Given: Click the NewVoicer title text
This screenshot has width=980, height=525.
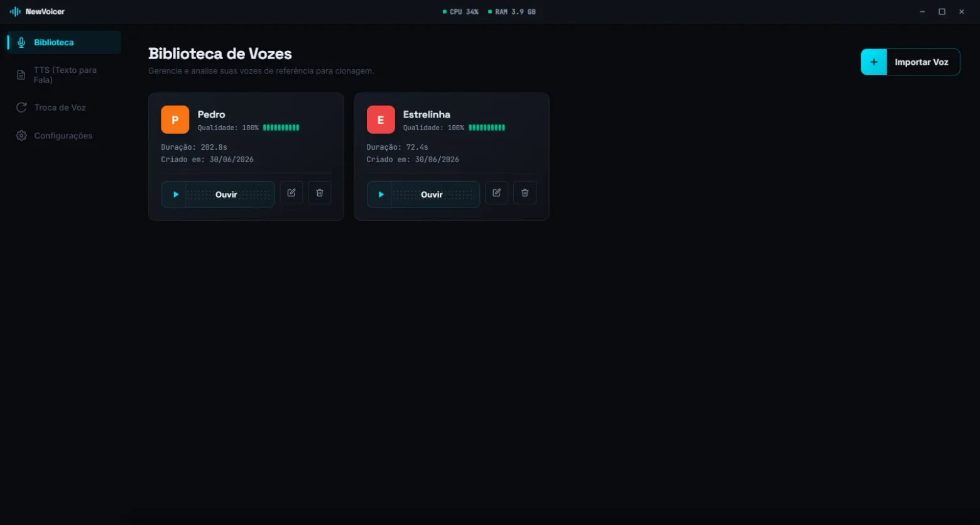Looking at the screenshot, I should click(x=45, y=11).
